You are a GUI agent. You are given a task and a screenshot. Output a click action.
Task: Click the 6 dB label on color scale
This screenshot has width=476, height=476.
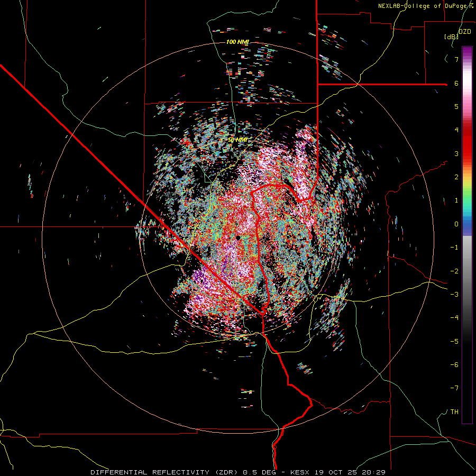click(x=456, y=83)
